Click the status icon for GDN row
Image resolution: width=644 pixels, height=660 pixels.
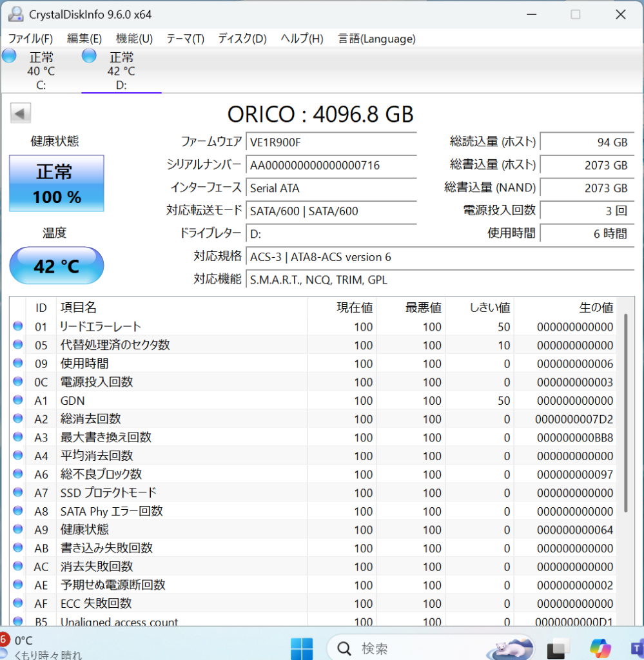pyautogui.click(x=17, y=400)
